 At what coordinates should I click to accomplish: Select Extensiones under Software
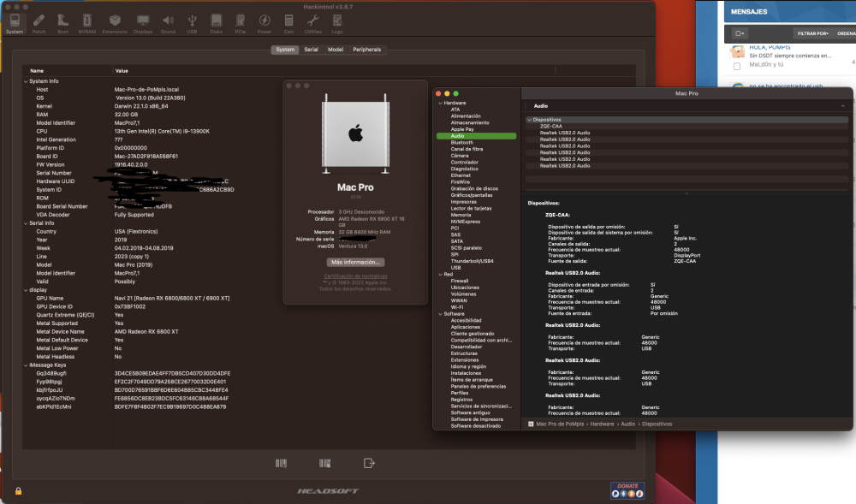[x=465, y=360]
